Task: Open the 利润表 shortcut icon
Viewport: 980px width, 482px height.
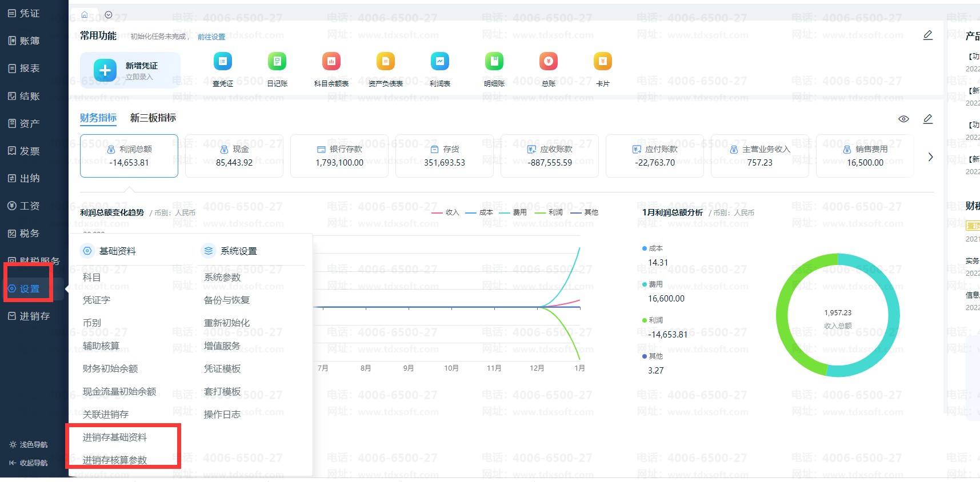Action: [x=440, y=61]
